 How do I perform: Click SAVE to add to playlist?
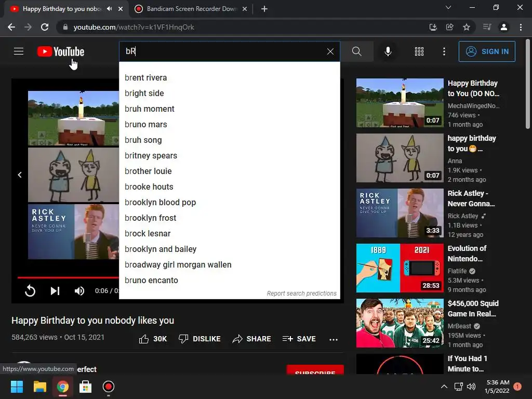tap(299, 339)
